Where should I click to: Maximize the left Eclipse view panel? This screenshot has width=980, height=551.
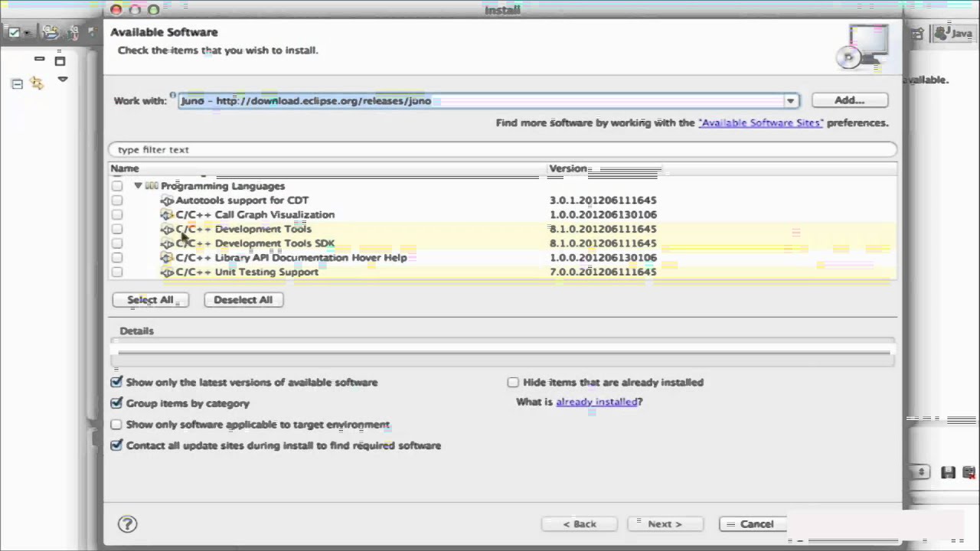point(60,60)
